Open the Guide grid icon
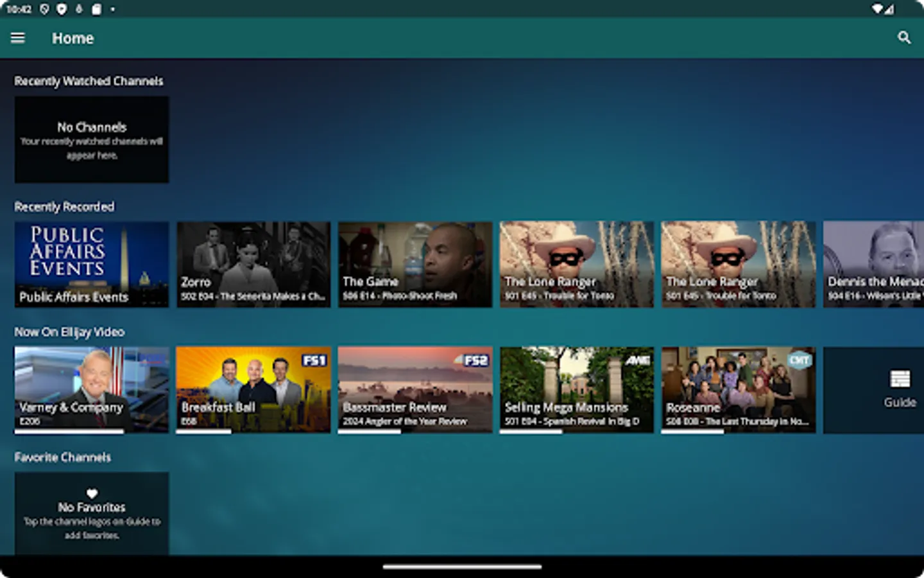This screenshot has width=924, height=578. [x=900, y=379]
